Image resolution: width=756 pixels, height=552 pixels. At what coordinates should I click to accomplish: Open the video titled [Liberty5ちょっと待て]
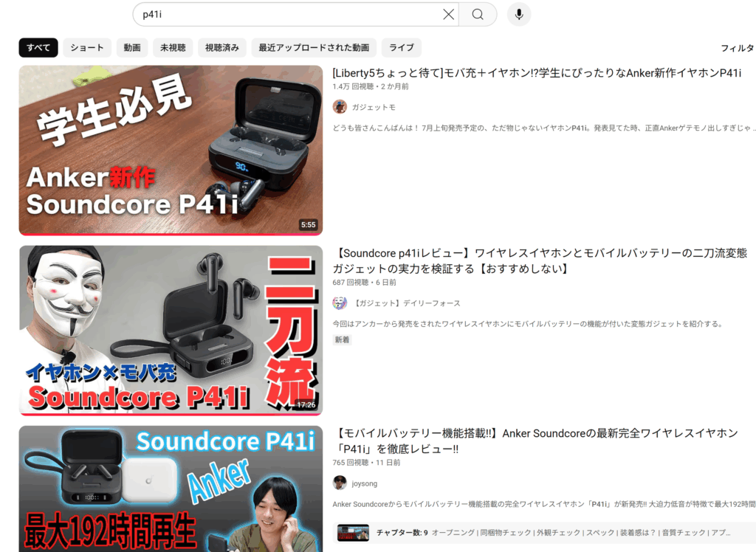[537, 73]
